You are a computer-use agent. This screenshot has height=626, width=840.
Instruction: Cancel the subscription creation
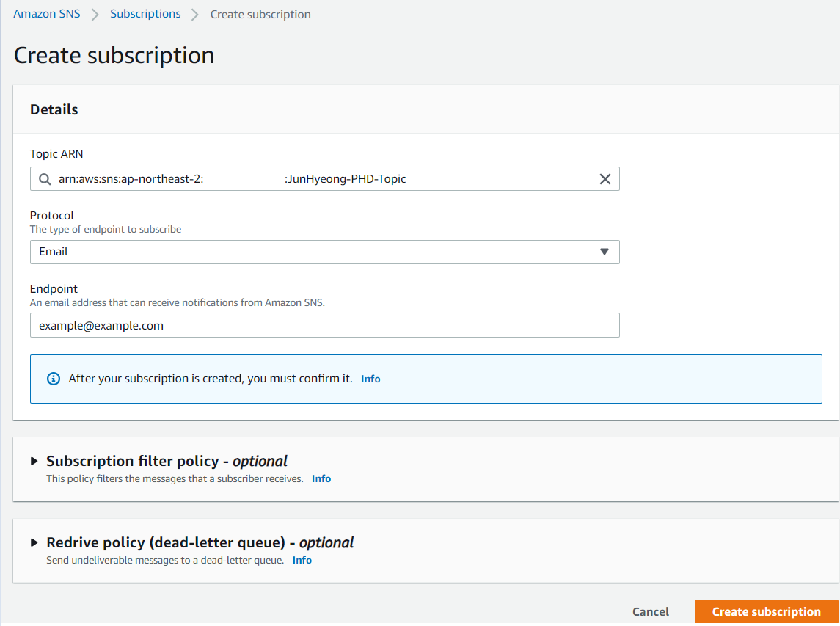pyautogui.click(x=651, y=611)
